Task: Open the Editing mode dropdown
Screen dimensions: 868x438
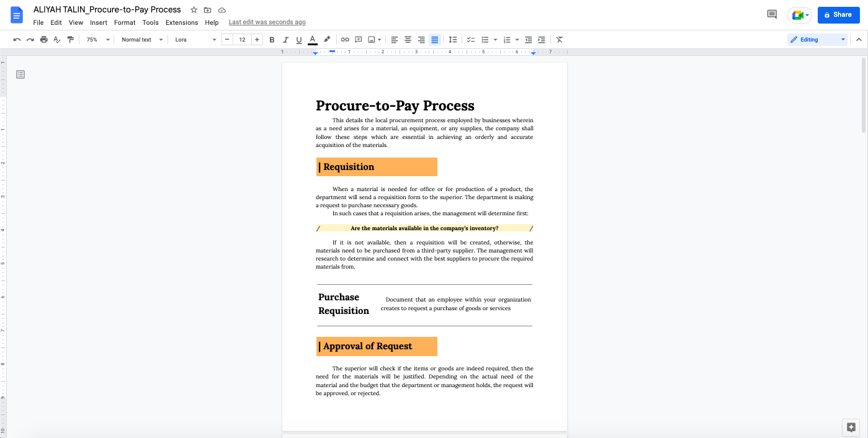Action: click(x=817, y=40)
